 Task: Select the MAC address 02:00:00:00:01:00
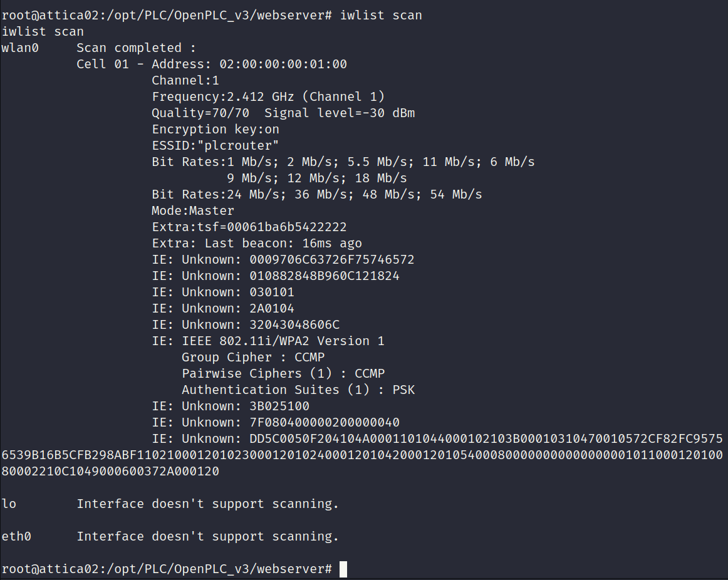tap(283, 64)
